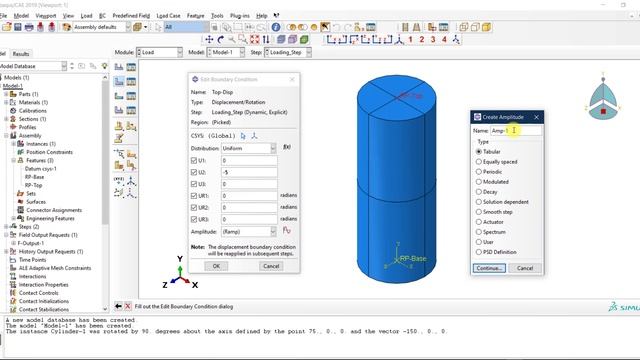Expand the Steps (2) tree node
Viewport: 640px width, 360px height.
click(x=7, y=227)
